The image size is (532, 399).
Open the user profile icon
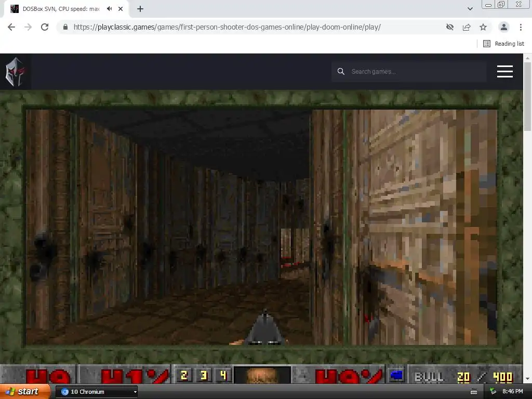pos(504,27)
